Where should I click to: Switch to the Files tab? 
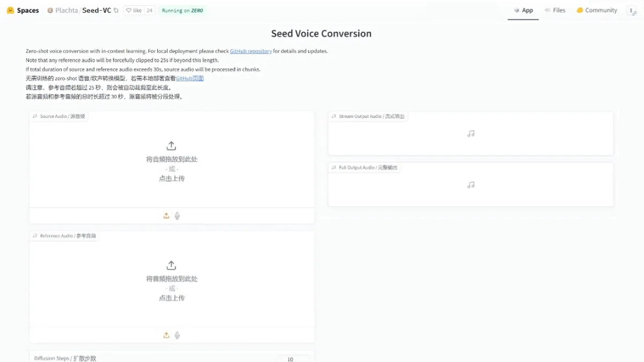point(555,10)
